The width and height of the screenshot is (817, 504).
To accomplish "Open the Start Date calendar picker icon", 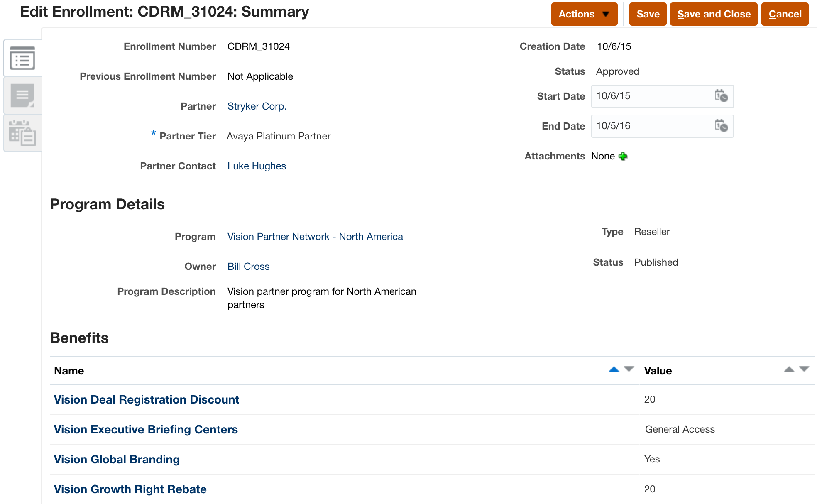I will tap(721, 96).
